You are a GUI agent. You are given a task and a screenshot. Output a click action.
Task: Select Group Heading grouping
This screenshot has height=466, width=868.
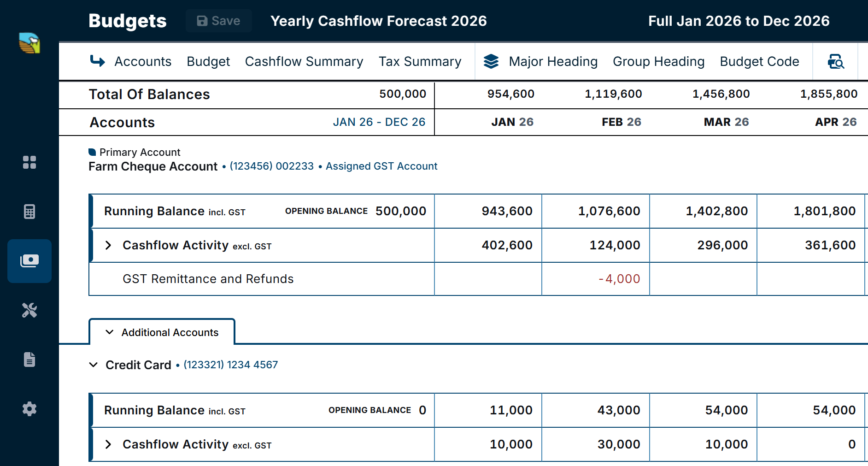658,61
